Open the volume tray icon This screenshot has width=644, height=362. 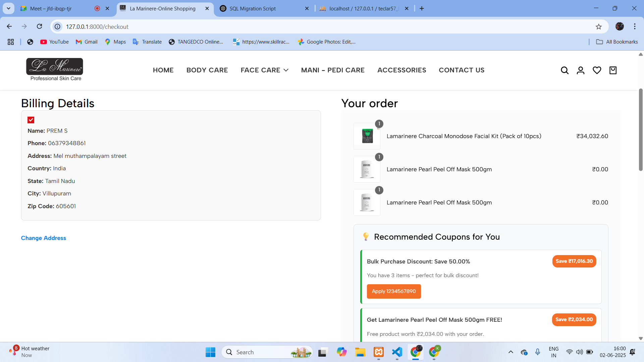tap(579, 352)
